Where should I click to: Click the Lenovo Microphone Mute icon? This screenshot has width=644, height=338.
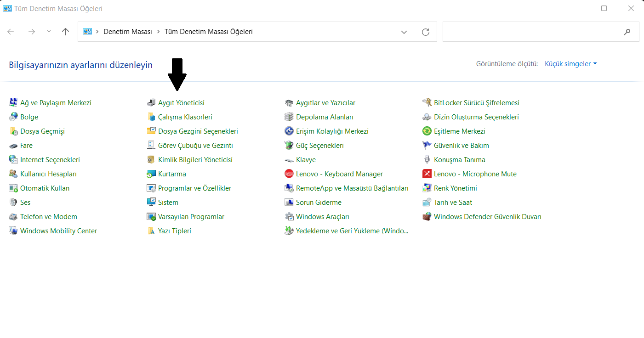(x=427, y=174)
